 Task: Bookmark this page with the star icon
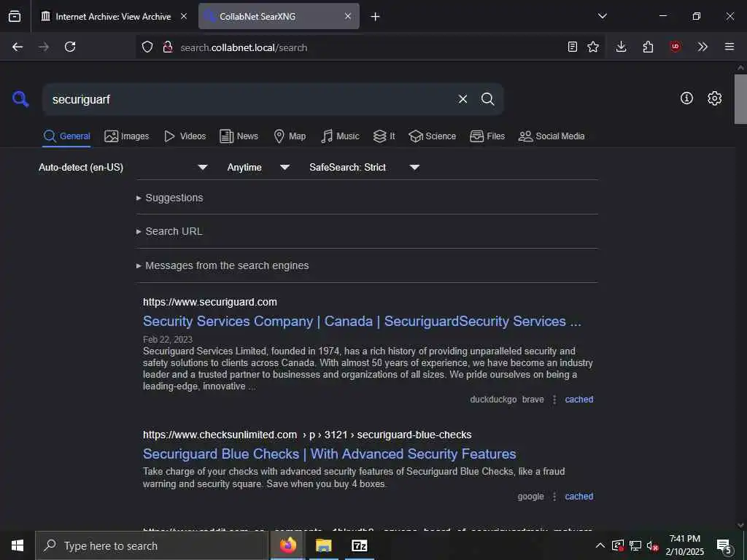[x=593, y=47]
